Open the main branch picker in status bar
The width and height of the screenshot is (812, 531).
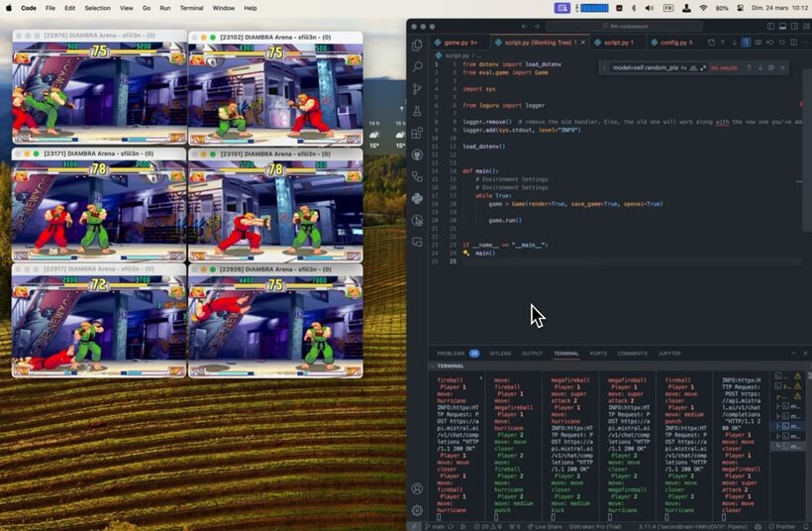pos(435,526)
